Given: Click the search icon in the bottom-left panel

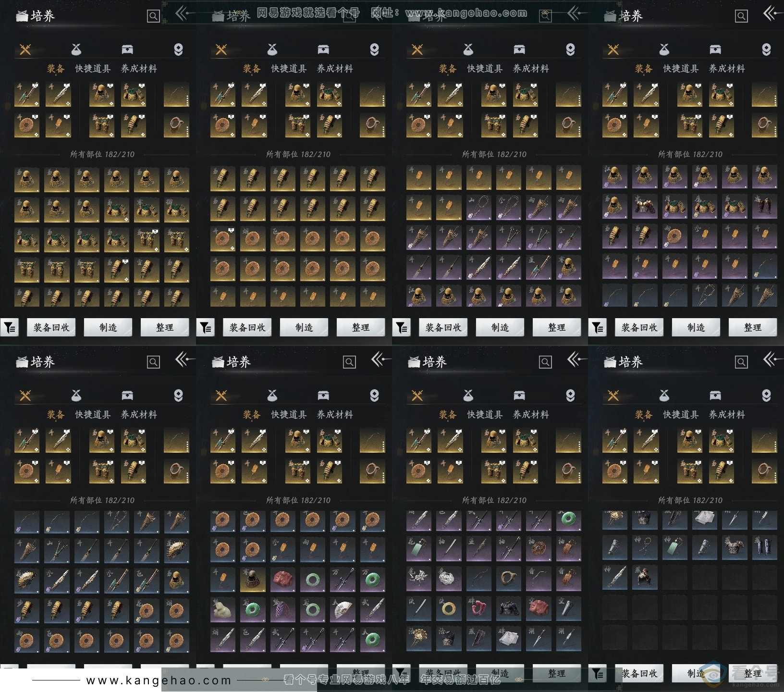Looking at the screenshot, I should tap(153, 362).
